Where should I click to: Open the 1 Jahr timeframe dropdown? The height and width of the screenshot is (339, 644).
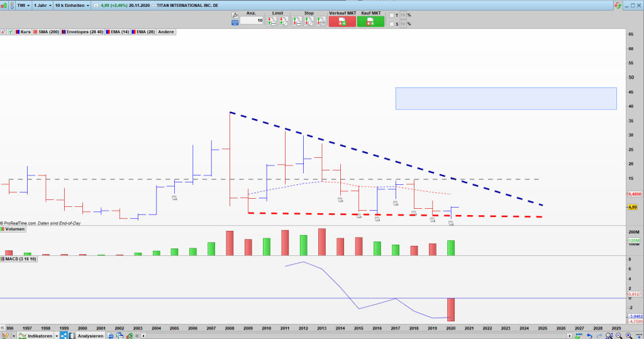tap(42, 5)
